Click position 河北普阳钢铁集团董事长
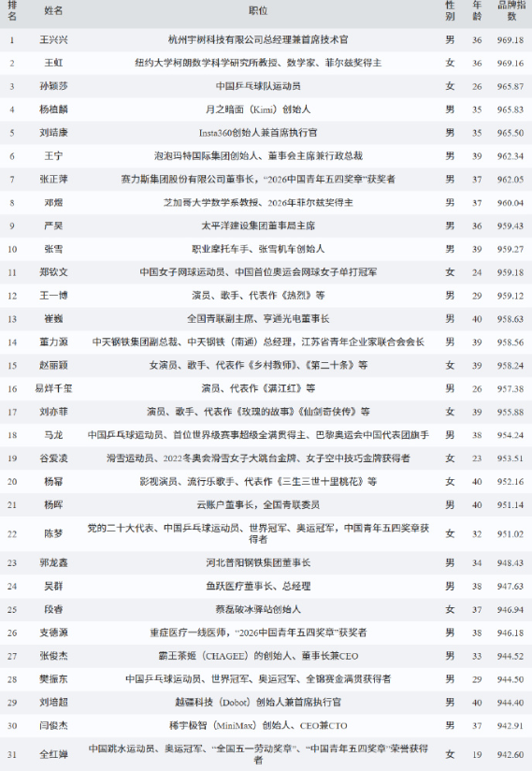The image size is (532, 771). coord(258,563)
